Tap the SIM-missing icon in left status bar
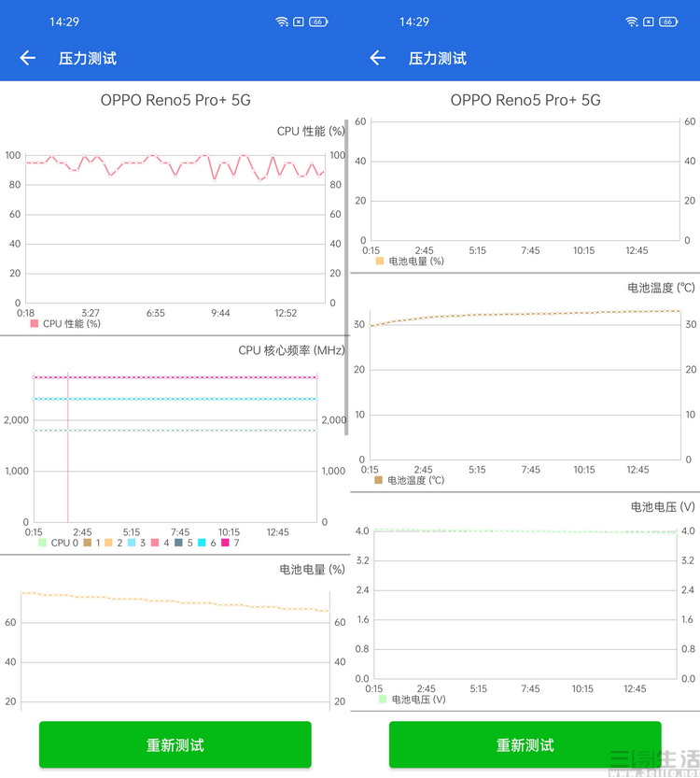Screen dimensions: 700x778 coord(299,21)
